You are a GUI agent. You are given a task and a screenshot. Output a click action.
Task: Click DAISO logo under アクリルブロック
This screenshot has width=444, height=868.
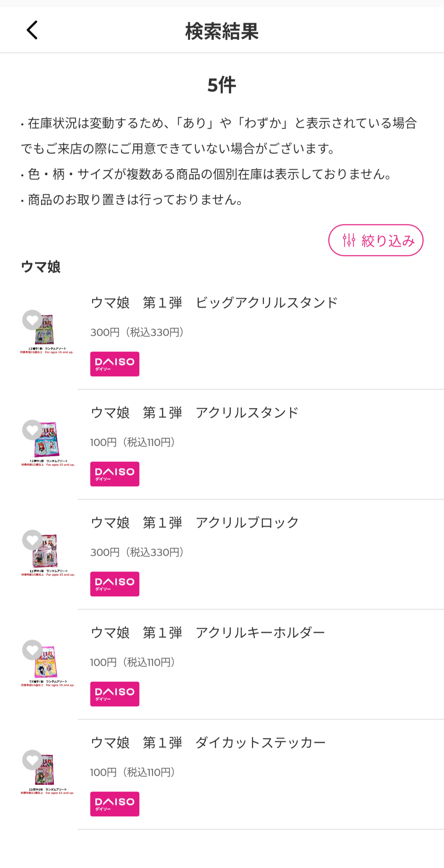point(115,584)
